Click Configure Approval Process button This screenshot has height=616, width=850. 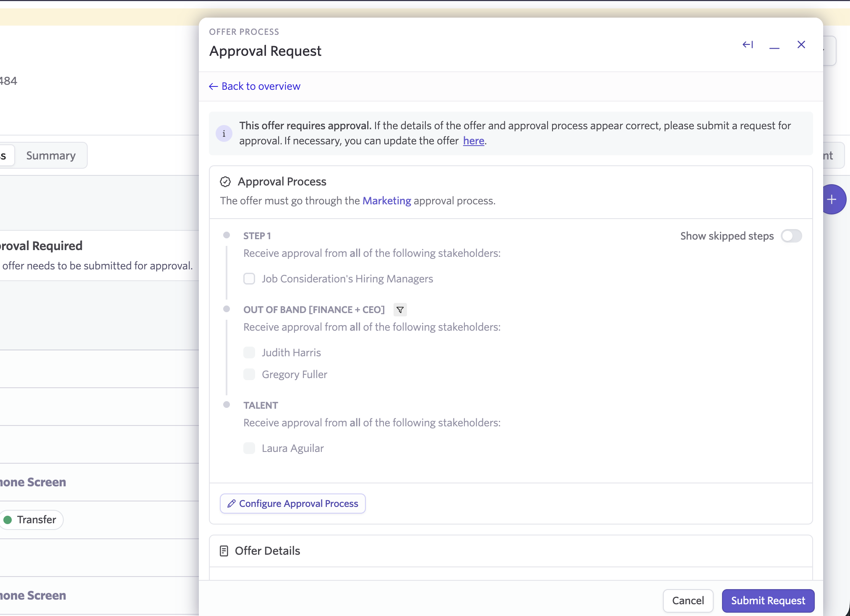(x=292, y=504)
